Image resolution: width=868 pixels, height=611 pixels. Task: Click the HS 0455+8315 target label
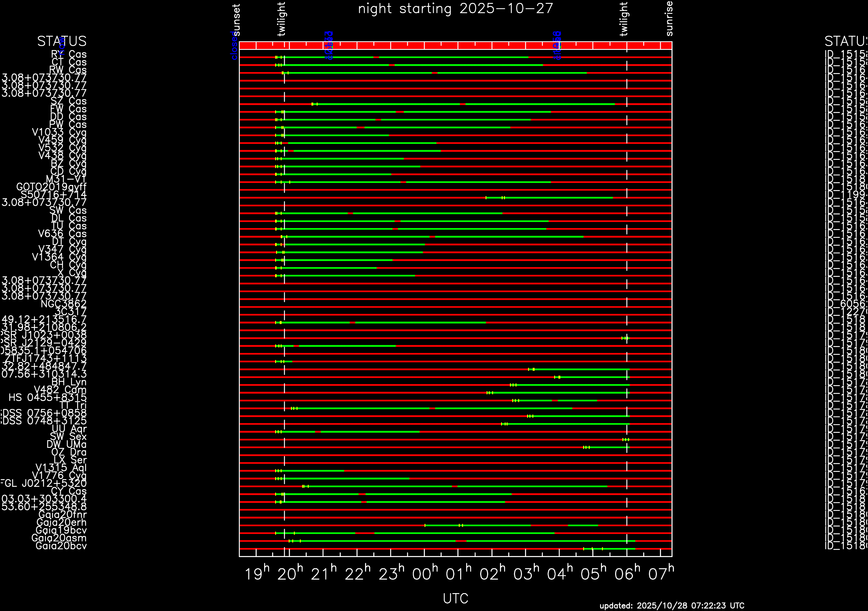(48, 398)
